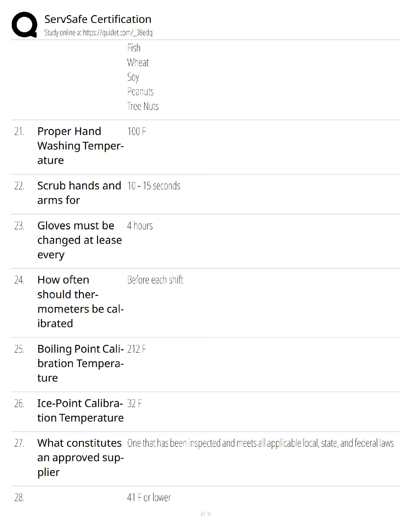Screen dimensions: 411x532
Task: Click the answer 100 F
Action: point(136,131)
